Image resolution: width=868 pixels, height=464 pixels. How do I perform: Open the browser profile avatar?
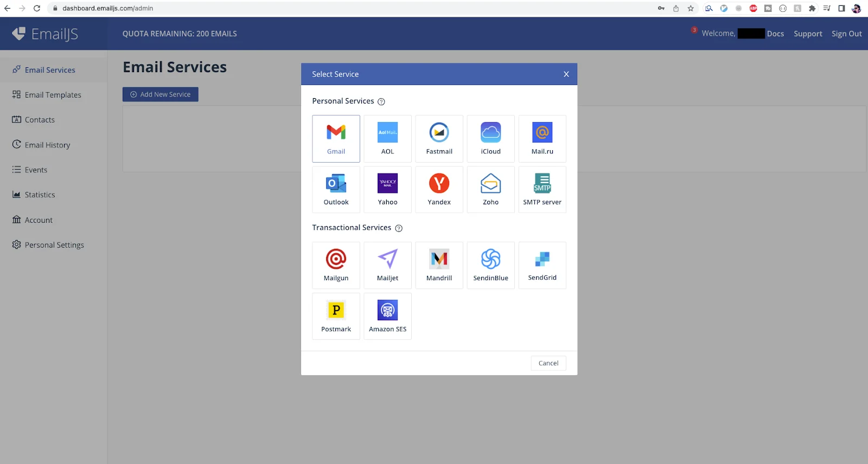point(857,8)
